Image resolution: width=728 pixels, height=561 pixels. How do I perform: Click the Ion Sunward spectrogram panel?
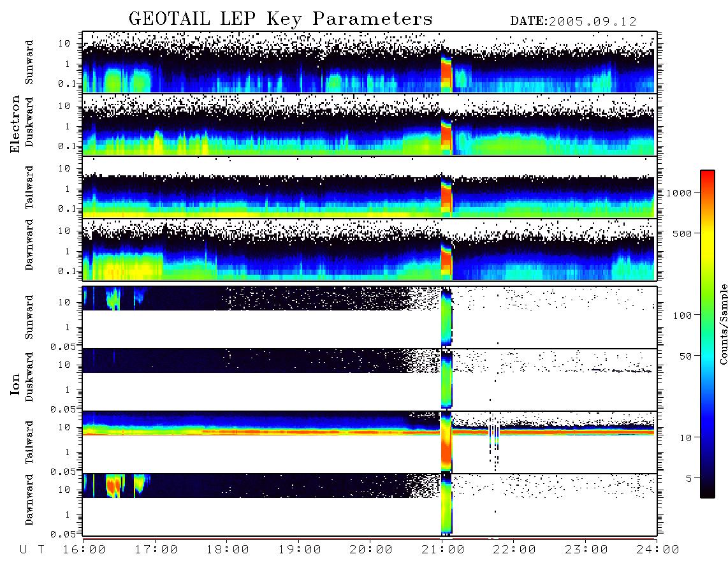point(370,317)
